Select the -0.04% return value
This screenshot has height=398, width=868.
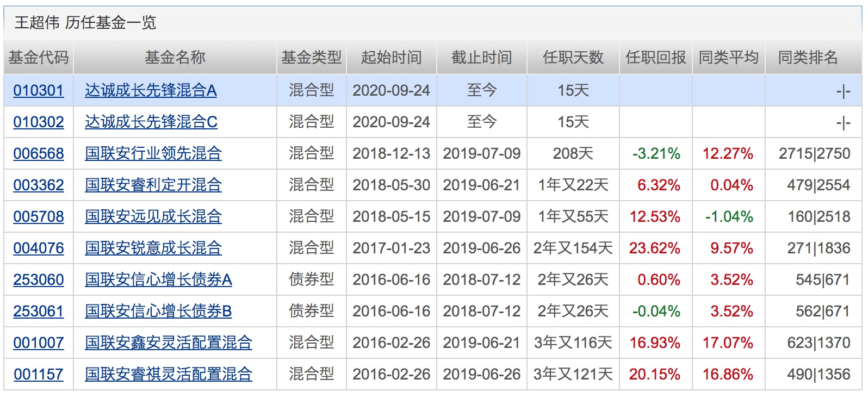point(656,311)
